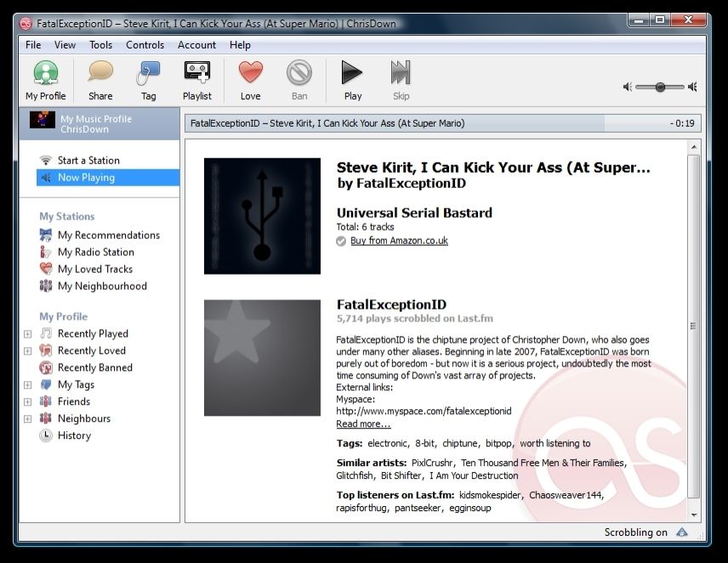Click the electronic tag
728x563 pixels.
[387, 443]
